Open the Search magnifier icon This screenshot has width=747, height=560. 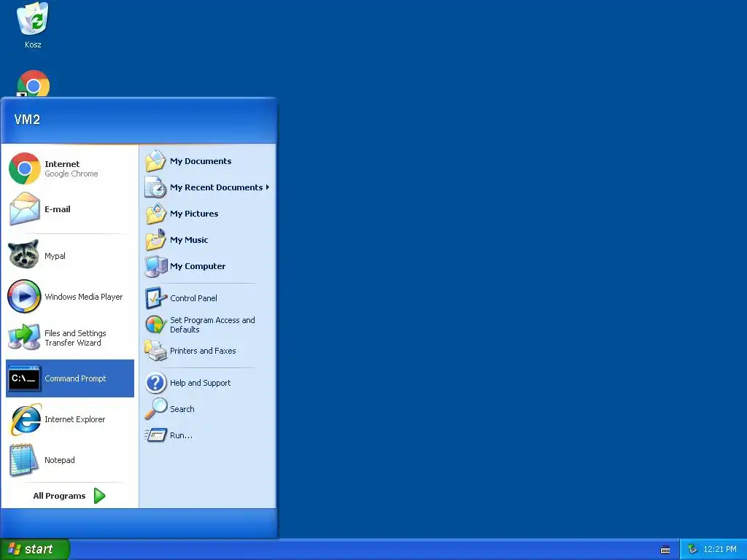pos(156,409)
